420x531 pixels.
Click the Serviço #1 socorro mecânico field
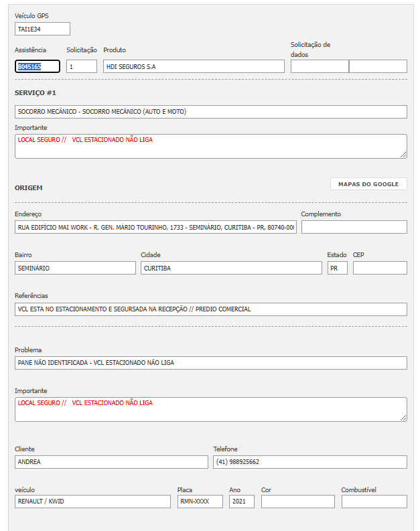(210, 112)
